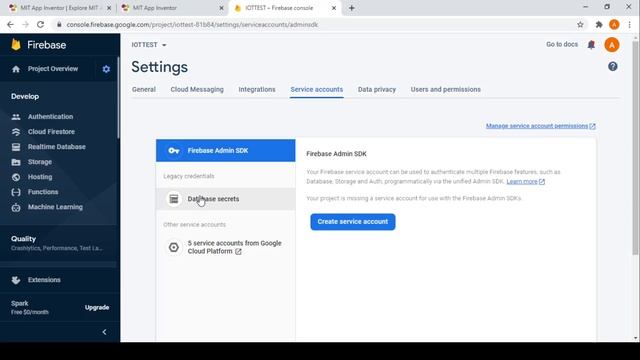The width and height of the screenshot is (640, 360).
Task: Click the key icon in Firebase Admin SDK
Action: (174, 151)
